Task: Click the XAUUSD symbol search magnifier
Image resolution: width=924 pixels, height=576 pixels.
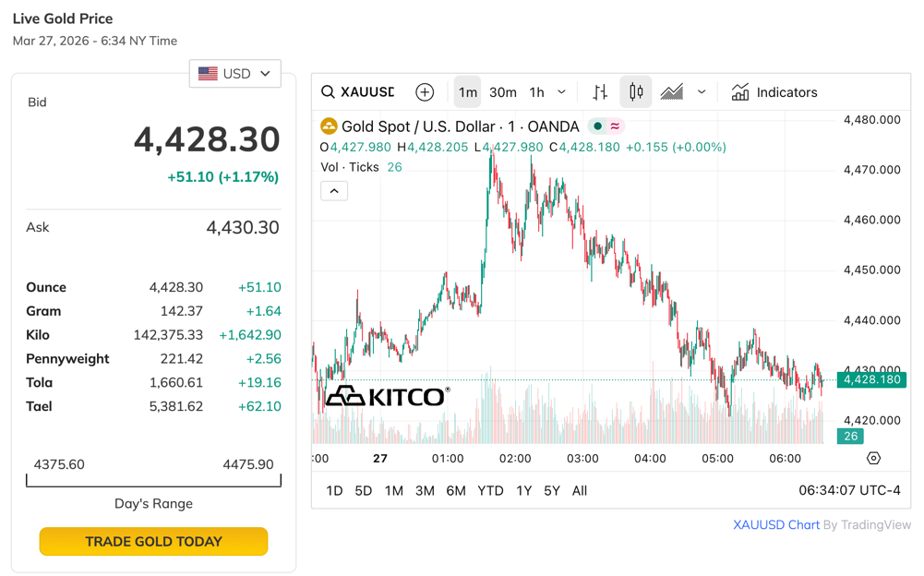Action: click(x=328, y=92)
